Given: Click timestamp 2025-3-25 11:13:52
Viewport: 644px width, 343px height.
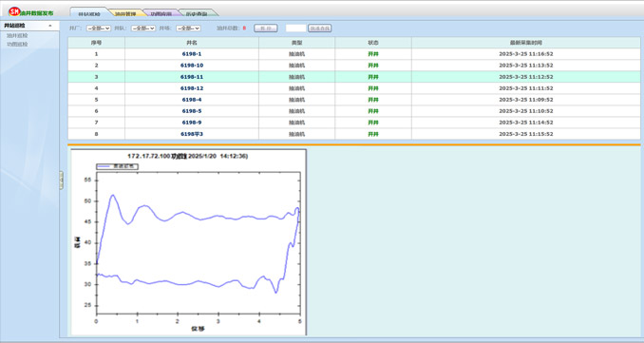Looking at the screenshot, I should coord(526,66).
